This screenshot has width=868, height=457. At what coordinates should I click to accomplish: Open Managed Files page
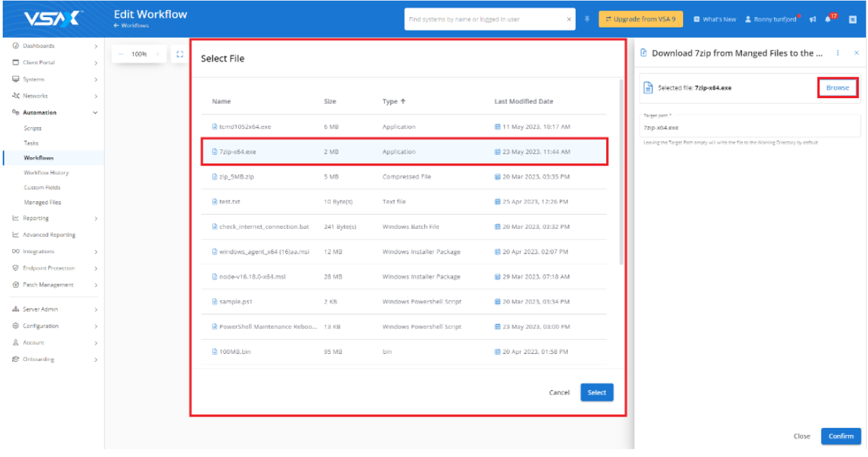(42, 203)
